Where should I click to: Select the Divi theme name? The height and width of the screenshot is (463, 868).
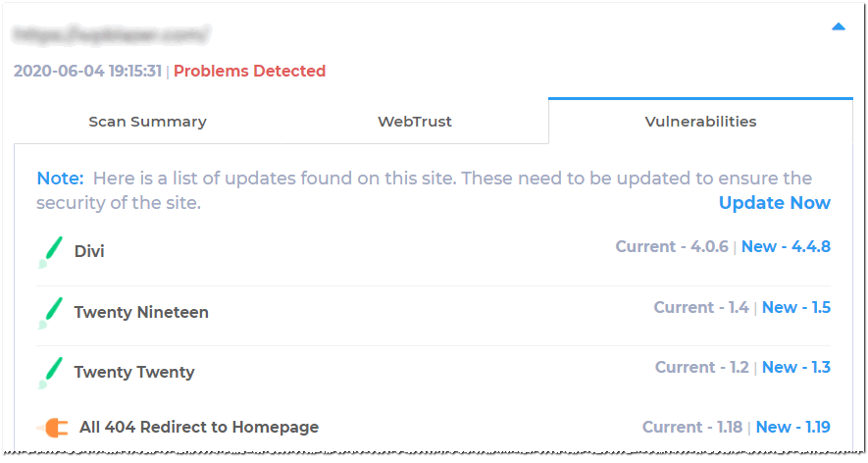pyautogui.click(x=89, y=251)
